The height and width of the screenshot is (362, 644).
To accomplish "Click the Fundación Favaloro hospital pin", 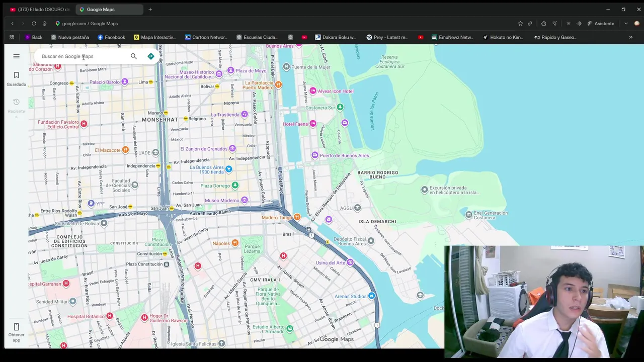I will coord(84,124).
